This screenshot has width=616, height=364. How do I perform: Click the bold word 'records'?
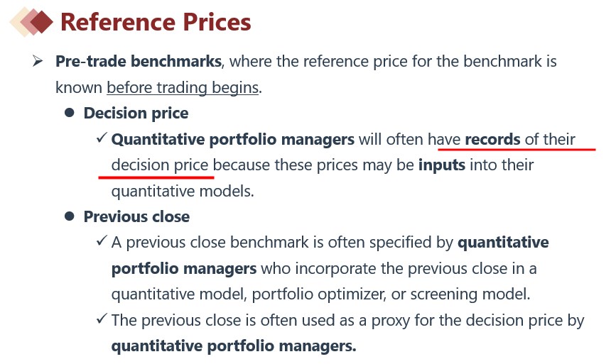(x=492, y=139)
